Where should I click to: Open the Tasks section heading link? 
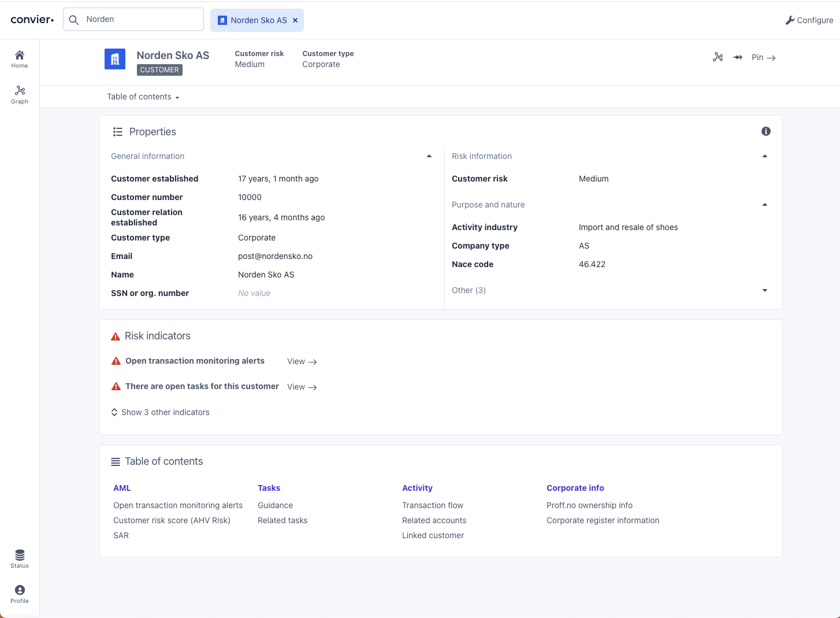[269, 488]
